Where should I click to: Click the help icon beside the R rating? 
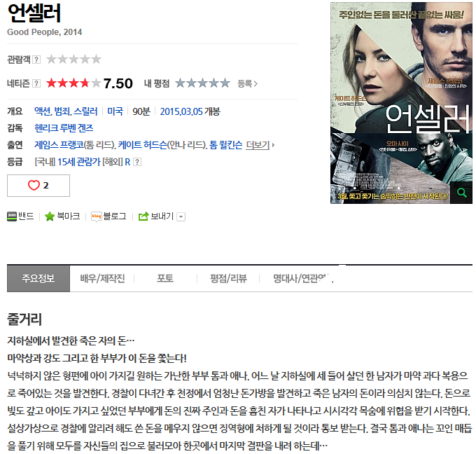tap(137, 162)
